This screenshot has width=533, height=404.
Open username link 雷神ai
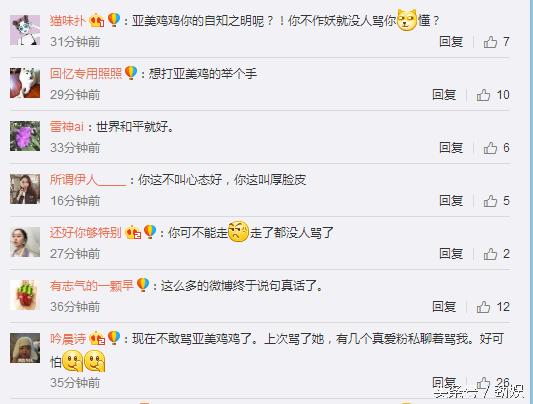pos(67,127)
